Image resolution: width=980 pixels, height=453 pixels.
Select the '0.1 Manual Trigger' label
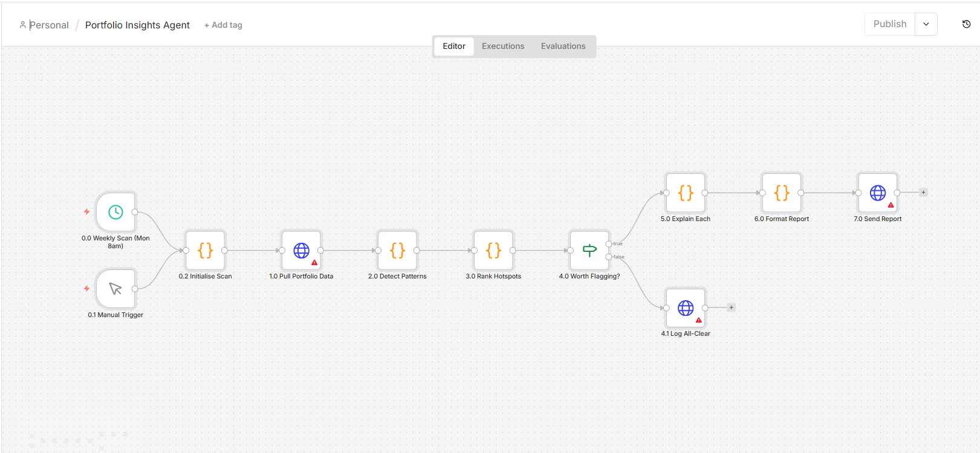[x=115, y=315]
